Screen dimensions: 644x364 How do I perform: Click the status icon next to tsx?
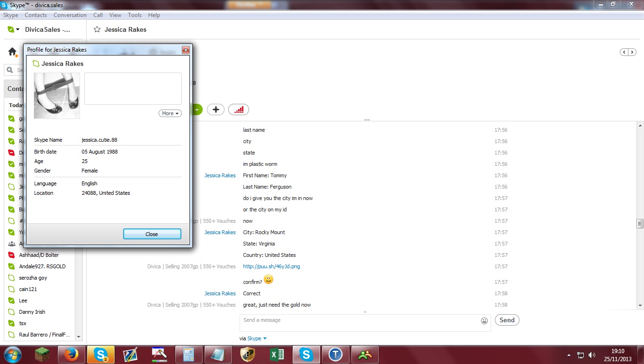pyautogui.click(x=11, y=323)
